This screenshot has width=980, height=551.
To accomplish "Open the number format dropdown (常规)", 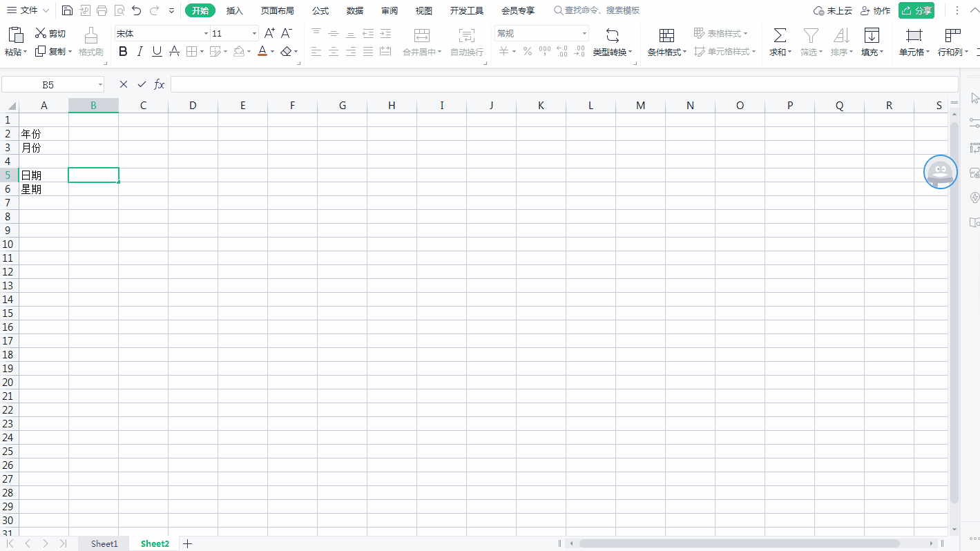I will pos(584,33).
